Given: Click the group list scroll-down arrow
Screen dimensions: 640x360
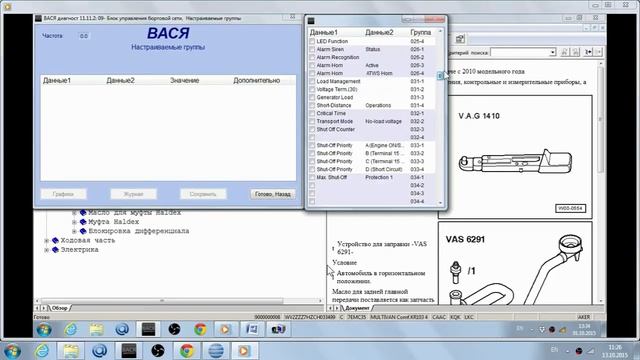Looking at the screenshot, I should [x=440, y=202].
